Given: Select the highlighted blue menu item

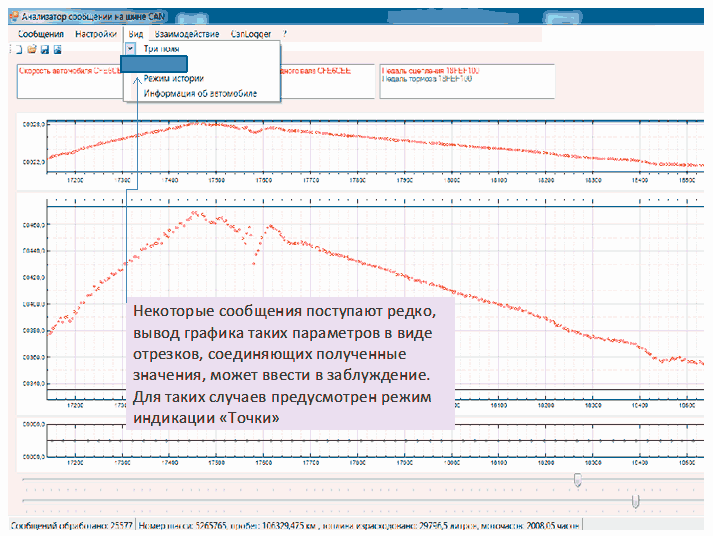Looking at the screenshot, I should [152, 63].
